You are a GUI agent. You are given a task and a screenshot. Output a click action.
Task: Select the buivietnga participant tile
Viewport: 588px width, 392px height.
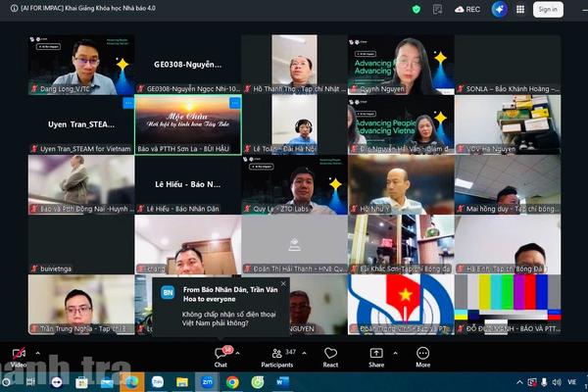click(81, 245)
